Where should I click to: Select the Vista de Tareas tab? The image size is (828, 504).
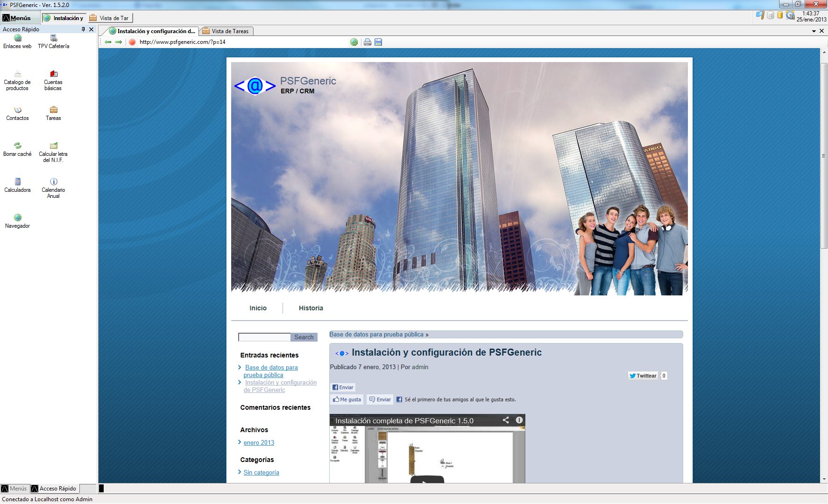226,31
